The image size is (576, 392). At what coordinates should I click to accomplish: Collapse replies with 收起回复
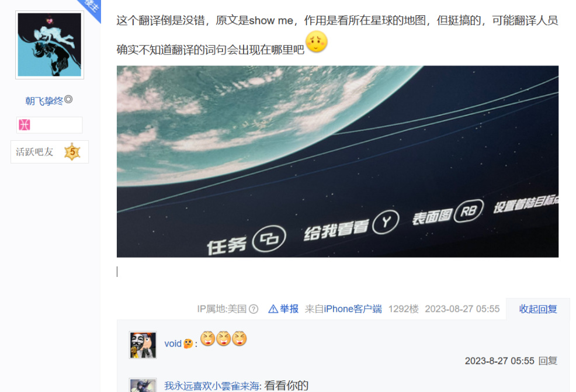[538, 309]
